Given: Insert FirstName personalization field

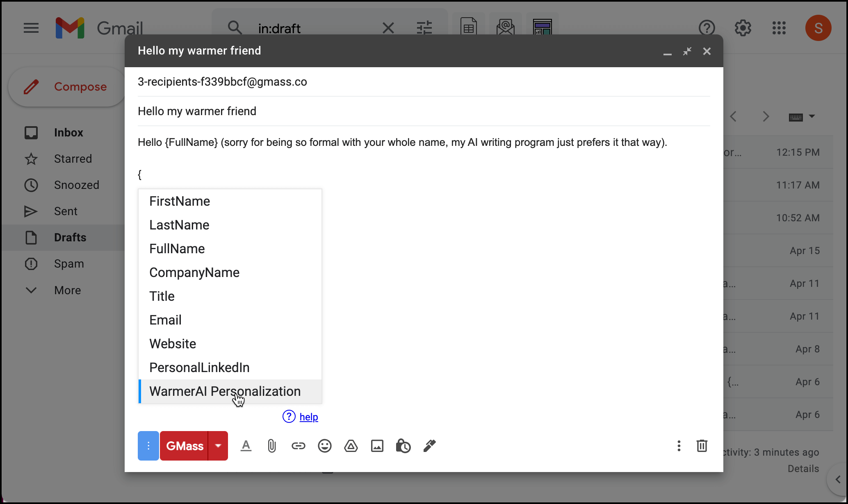Looking at the screenshot, I should pos(230,201).
